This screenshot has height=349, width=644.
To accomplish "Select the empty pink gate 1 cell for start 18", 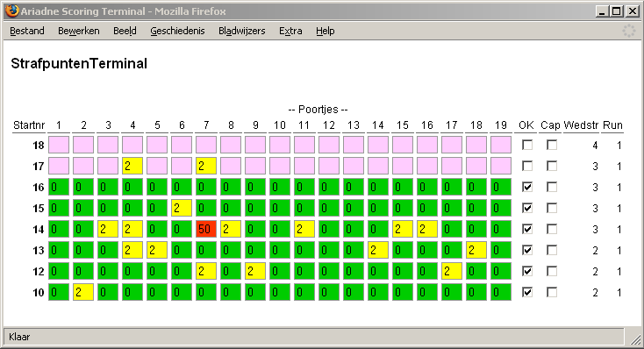I will click(x=59, y=145).
